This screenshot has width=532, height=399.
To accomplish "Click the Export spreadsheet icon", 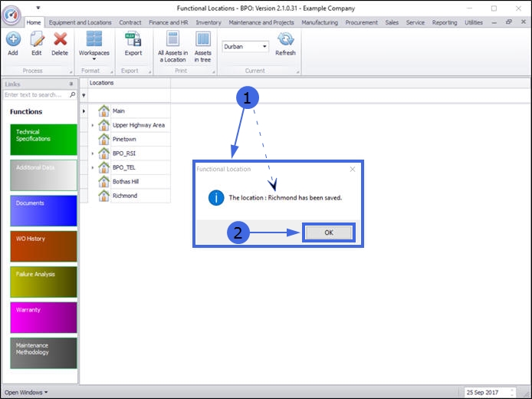I will 133,39.
